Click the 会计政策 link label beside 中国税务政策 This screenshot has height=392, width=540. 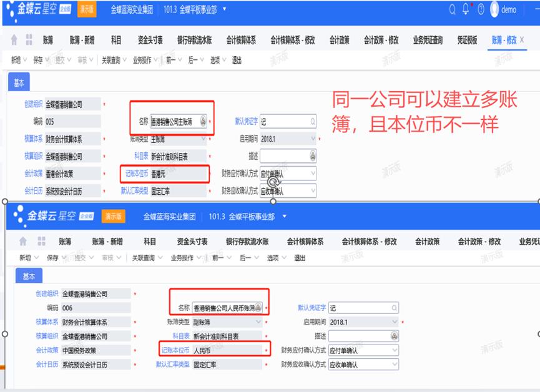click(47, 350)
